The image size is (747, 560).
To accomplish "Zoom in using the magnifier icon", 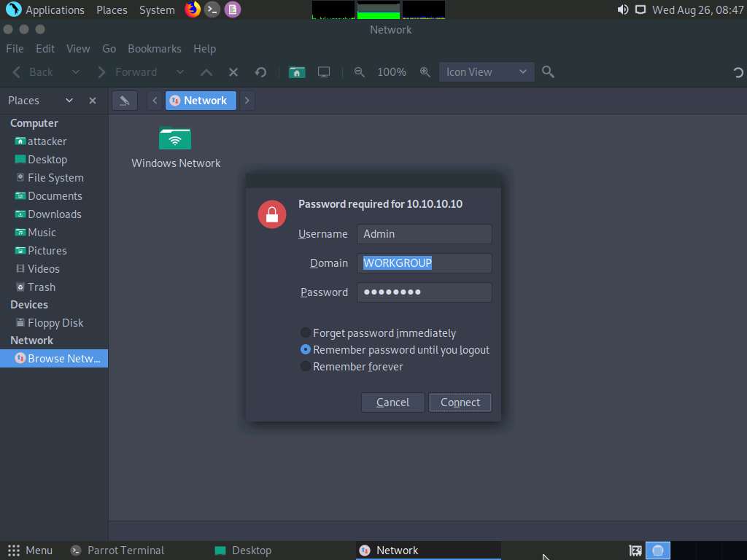I will pyautogui.click(x=425, y=72).
